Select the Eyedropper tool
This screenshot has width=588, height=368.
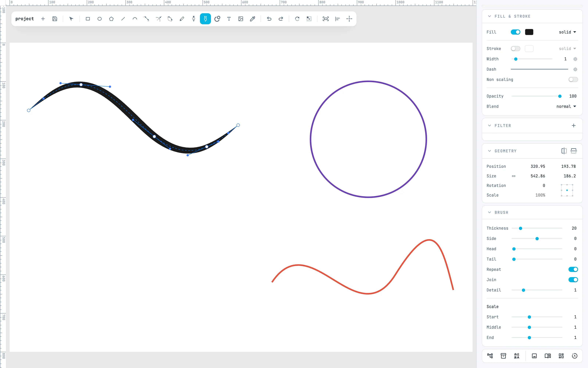(x=252, y=19)
